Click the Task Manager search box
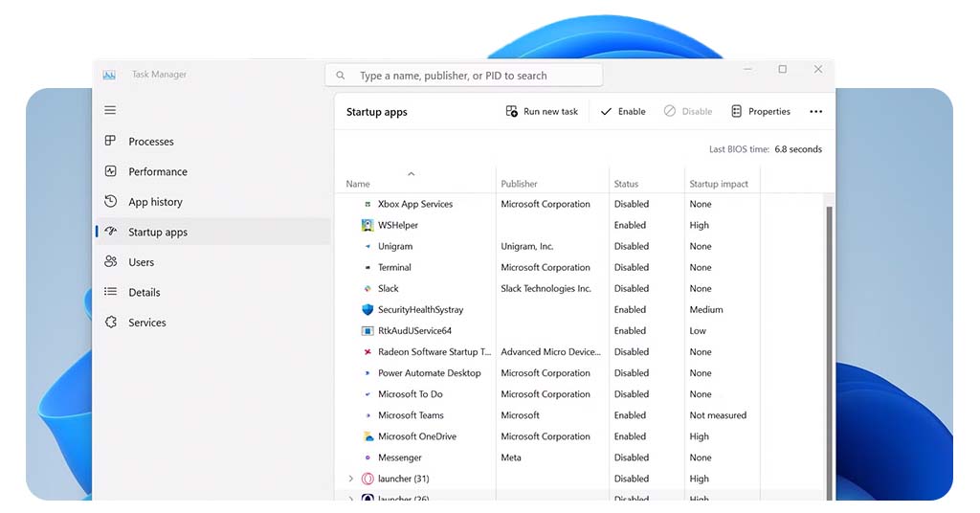This screenshot has height=513, width=980. (464, 76)
